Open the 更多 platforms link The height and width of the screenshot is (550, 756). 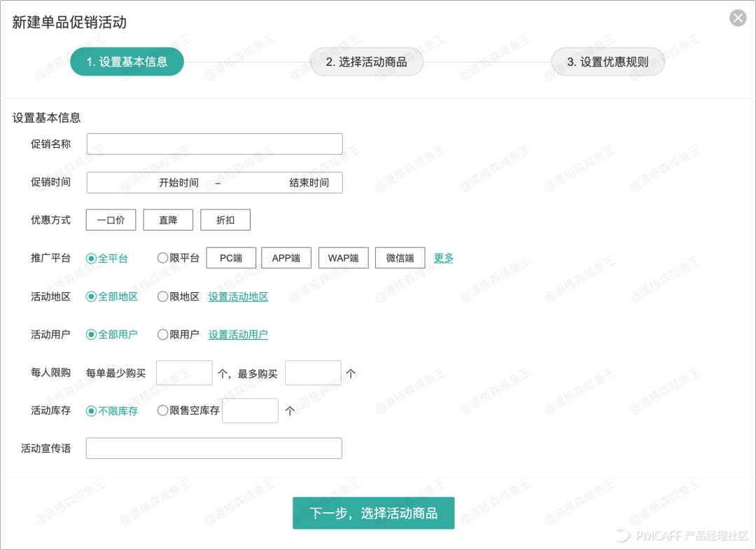(444, 258)
